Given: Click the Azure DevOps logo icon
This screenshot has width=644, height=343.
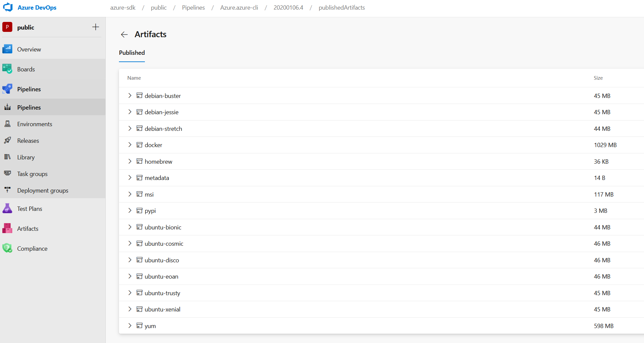Looking at the screenshot, I should tap(8, 7).
